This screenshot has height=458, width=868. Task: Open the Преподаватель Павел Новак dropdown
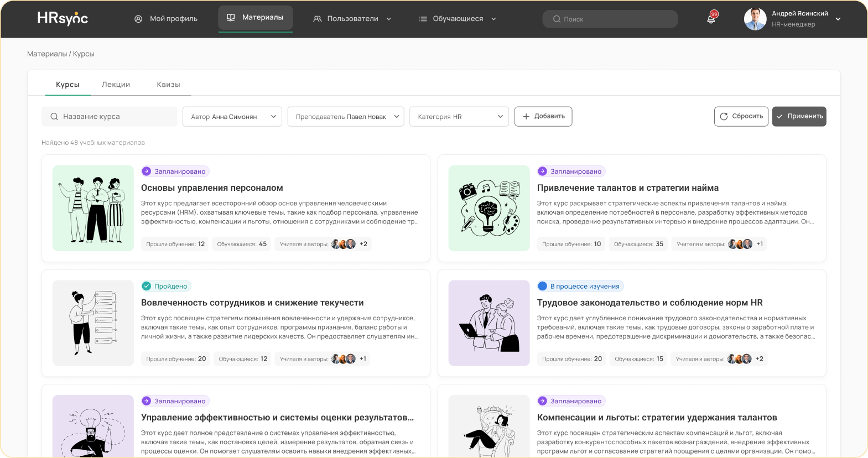tap(346, 117)
